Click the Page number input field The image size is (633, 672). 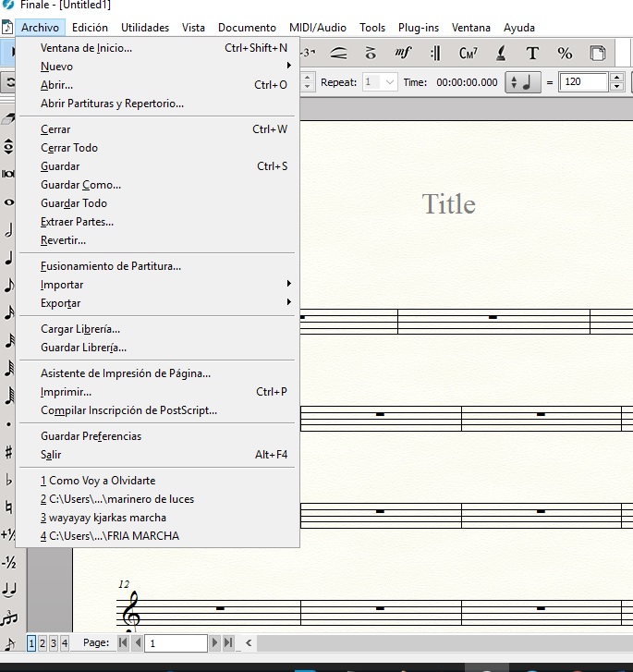tap(177, 643)
